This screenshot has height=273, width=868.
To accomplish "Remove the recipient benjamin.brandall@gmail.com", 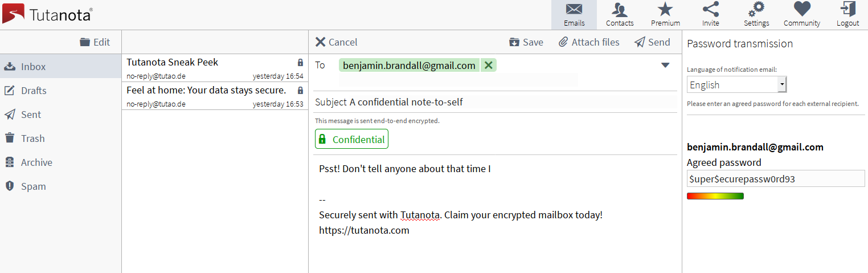I will 488,66.
